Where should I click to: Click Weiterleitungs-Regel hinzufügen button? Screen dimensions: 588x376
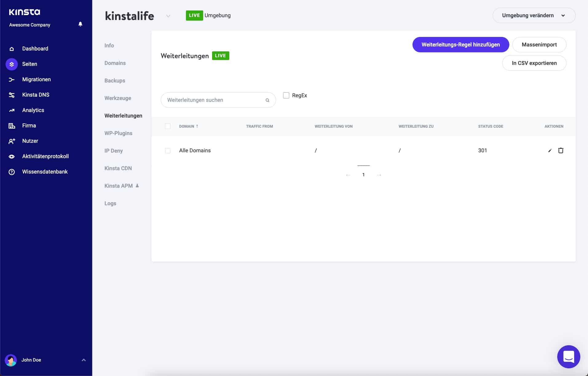(460, 45)
